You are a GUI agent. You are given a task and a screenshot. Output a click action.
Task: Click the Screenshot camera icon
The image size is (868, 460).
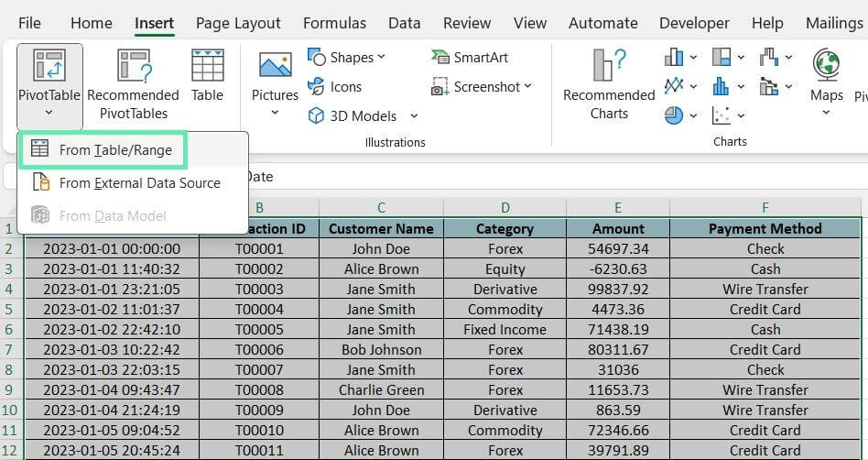click(440, 86)
